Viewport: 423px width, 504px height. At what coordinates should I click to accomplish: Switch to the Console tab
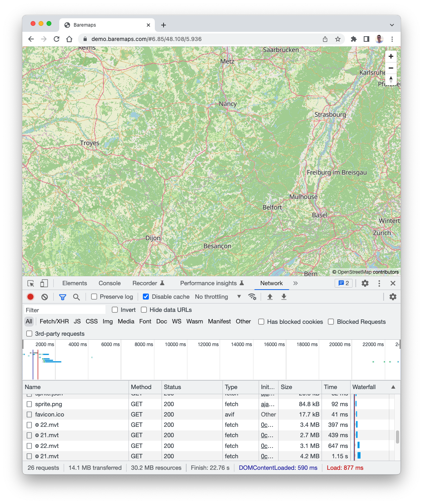tap(109, 283)
